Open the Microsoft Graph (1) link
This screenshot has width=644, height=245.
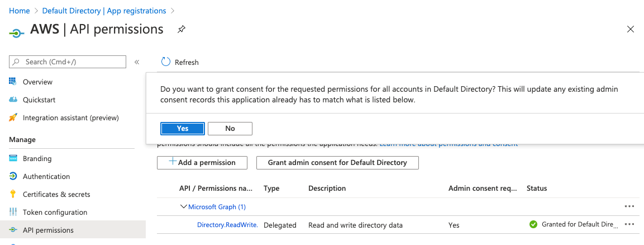pos(217,207)
